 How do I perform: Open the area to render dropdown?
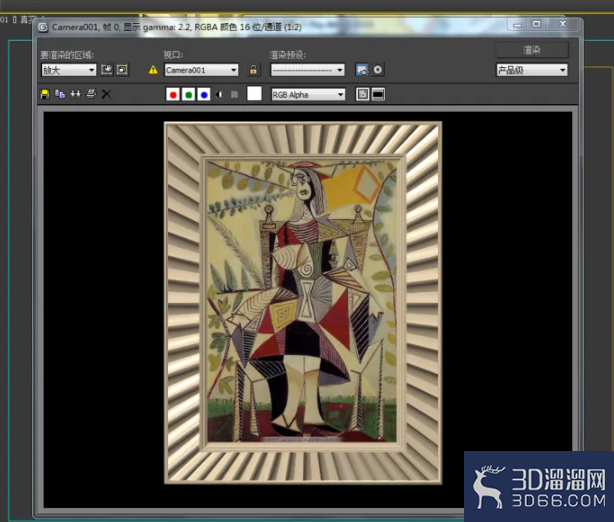[69, 70]
